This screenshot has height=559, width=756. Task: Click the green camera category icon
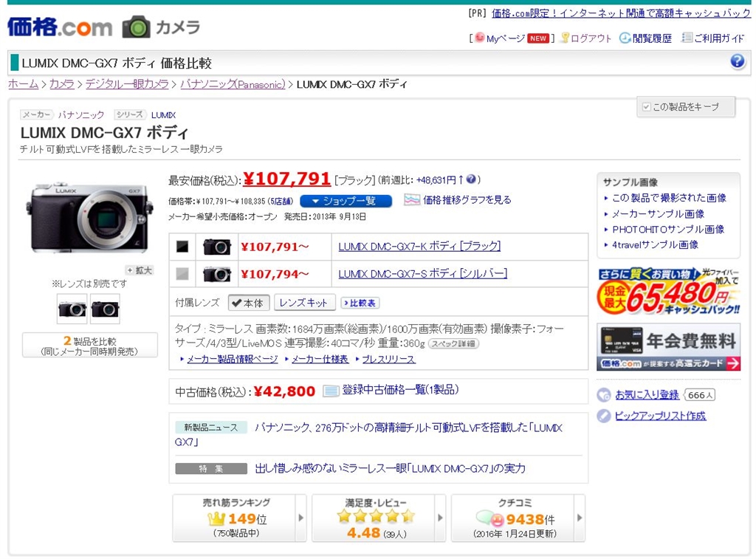[136, 27]
